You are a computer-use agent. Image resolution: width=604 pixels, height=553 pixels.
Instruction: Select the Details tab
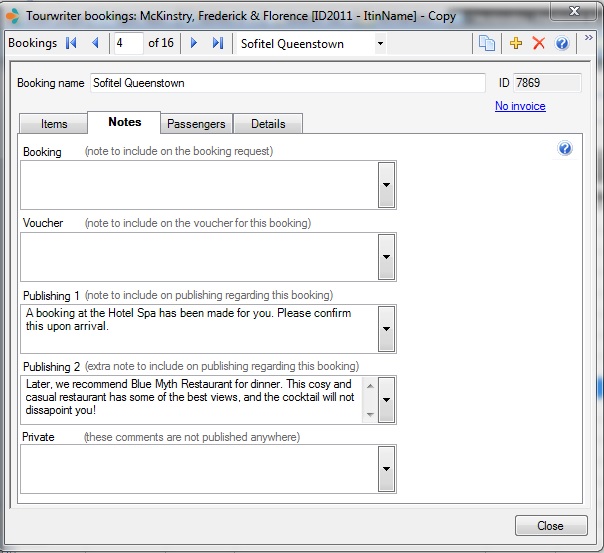(x=268, y=124)
